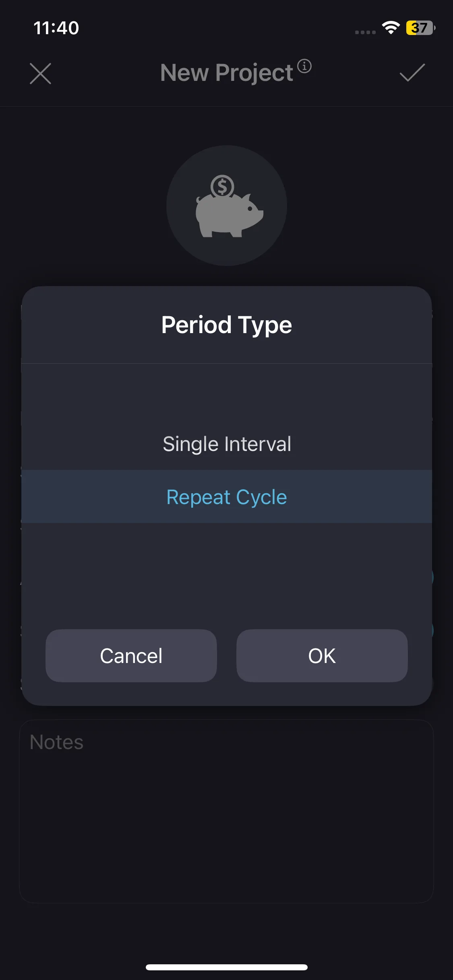This screenshot has width=453, height=980.
Task: Tap lower teal toggle edge beside dialog
Action: [433, 630]
